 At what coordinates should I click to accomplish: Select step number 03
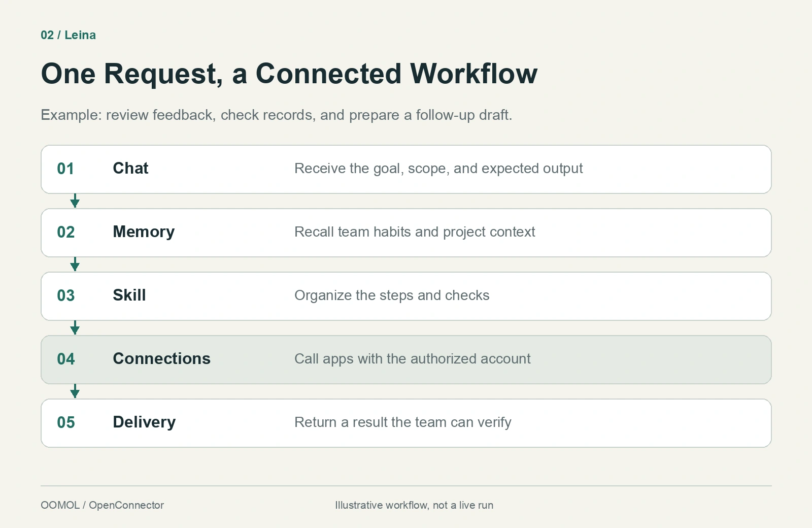[66, 295]
